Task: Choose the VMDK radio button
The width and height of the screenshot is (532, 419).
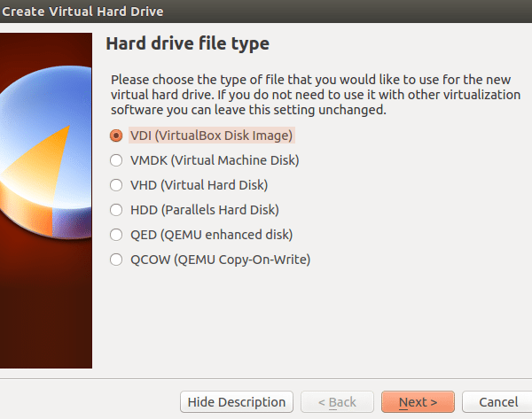Action: [x=115, y=160]
